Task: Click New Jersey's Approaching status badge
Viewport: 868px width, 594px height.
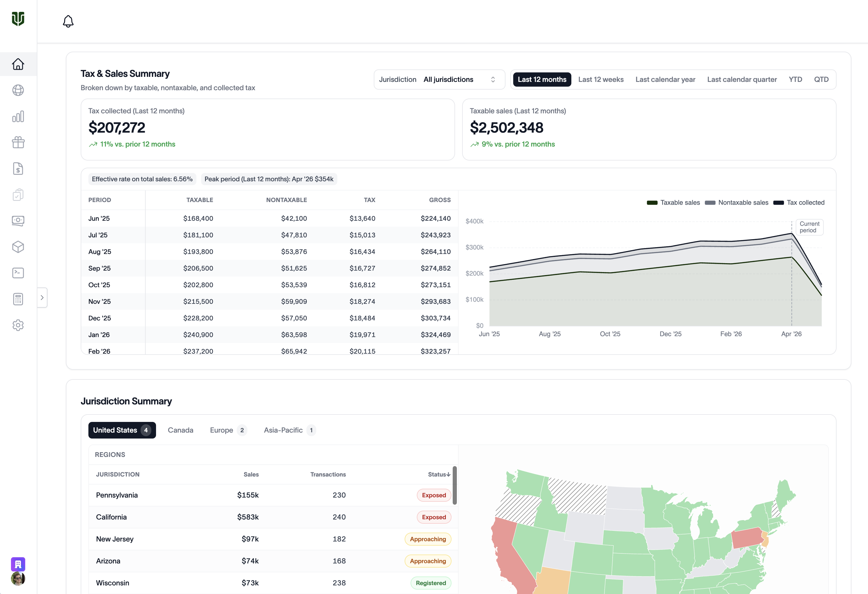Action: coord(428,539)
